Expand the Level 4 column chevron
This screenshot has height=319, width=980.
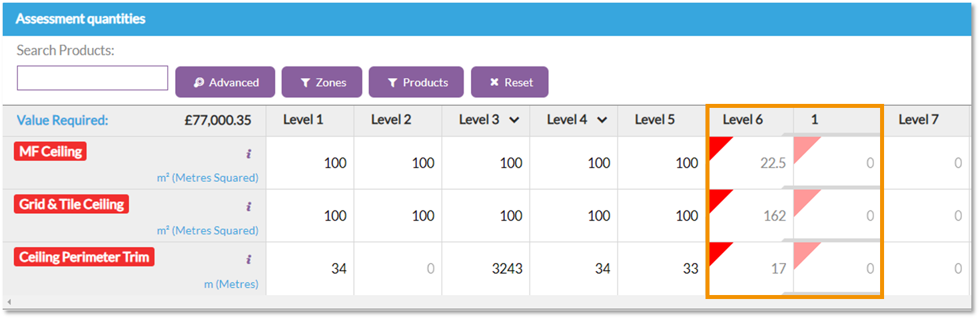[602, 121]
